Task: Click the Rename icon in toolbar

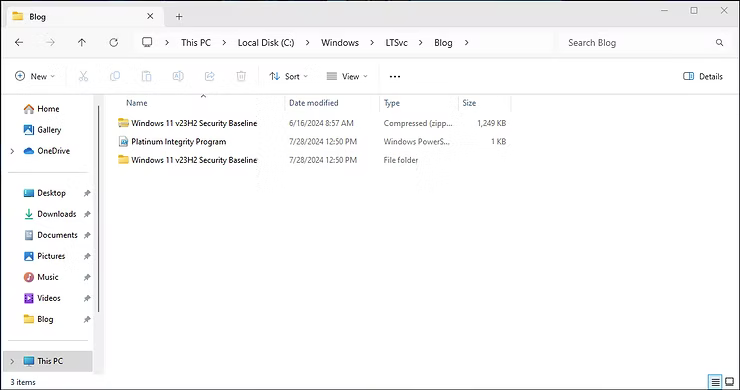Action: (x=178, y=76)
